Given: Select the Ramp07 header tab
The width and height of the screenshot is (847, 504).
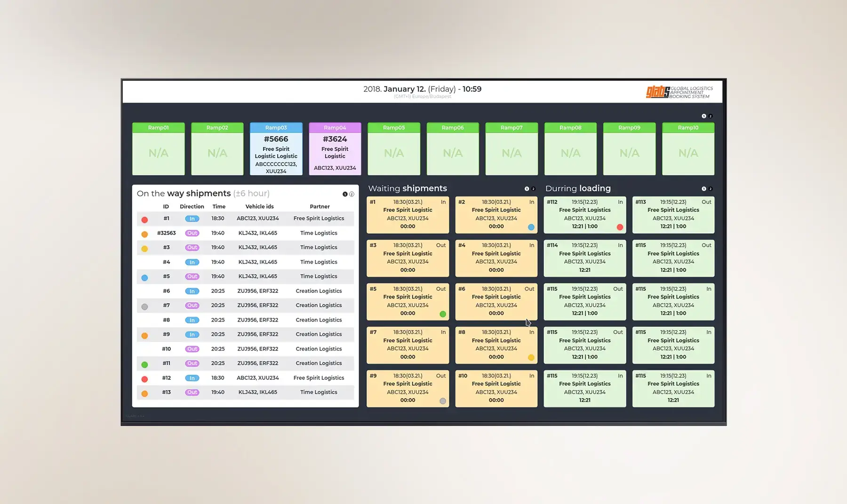Looking at the screenshot, I should point(511,127).
